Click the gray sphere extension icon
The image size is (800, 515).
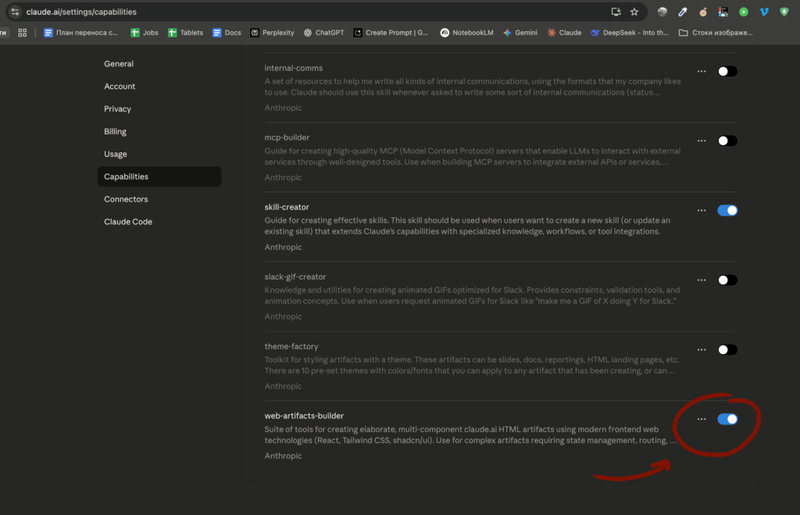click(662, 12)
